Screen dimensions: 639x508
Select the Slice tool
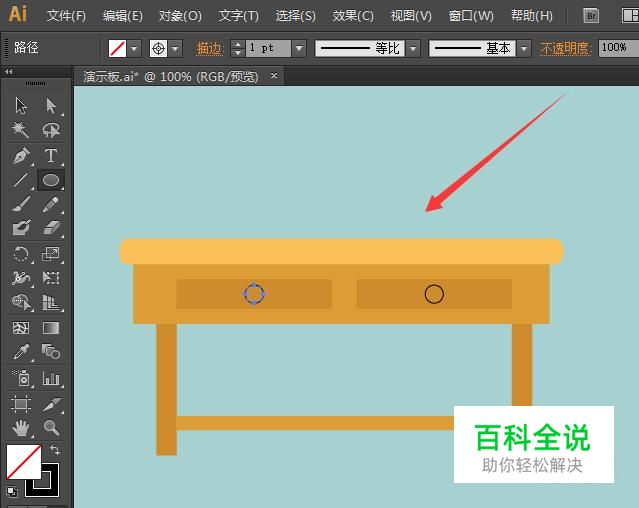coord(51,404)
